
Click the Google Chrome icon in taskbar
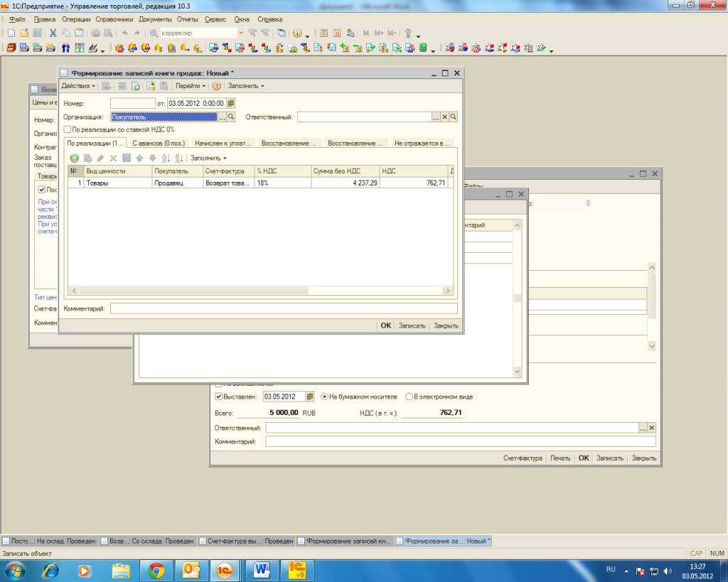(156, 570)
